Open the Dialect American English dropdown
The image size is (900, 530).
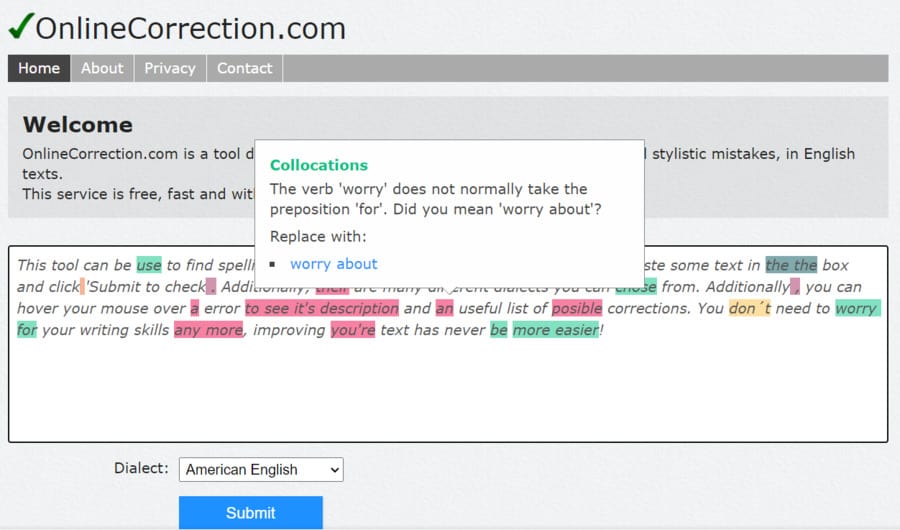[x=261, y=470]
